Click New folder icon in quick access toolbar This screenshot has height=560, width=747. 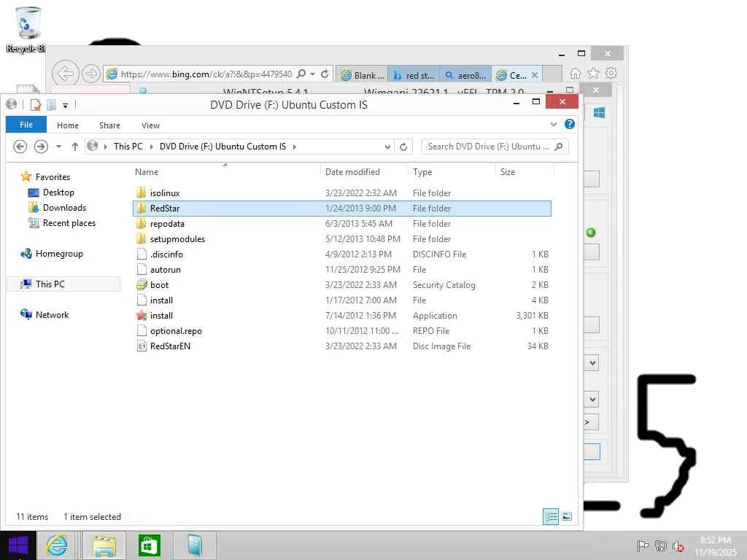[x=52, y=104]
